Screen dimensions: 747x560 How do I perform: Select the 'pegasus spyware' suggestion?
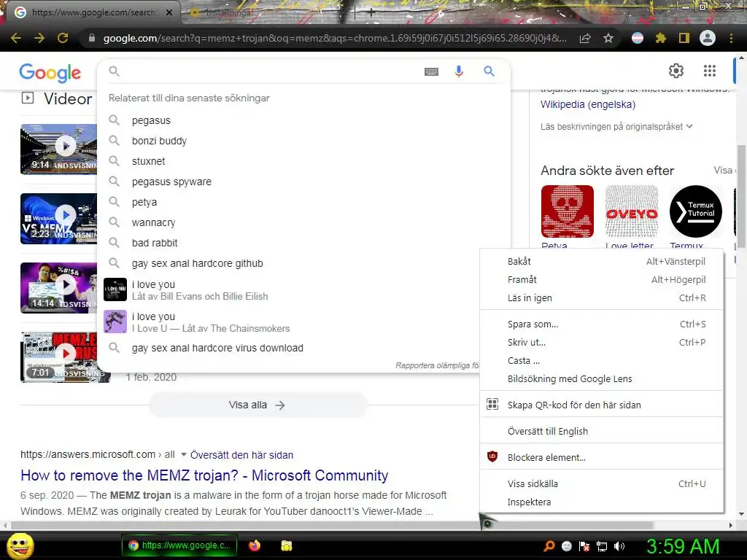coord(303,182)
